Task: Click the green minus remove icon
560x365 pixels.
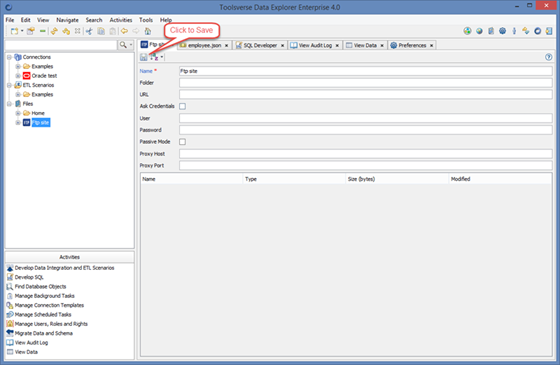Action: [42, 31]
